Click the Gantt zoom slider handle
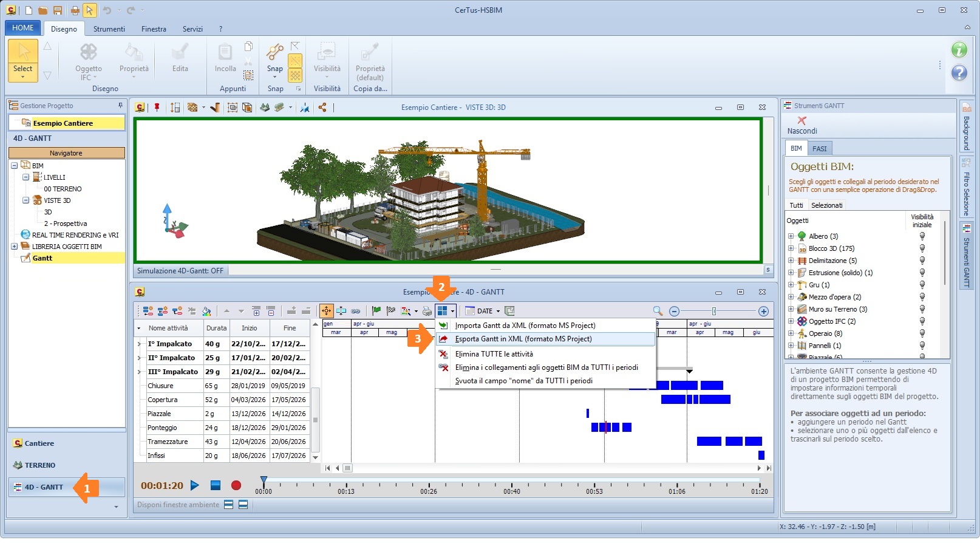The width and height of the screenshot is (980, 543). pyautogui.click(x=714, y=311)
